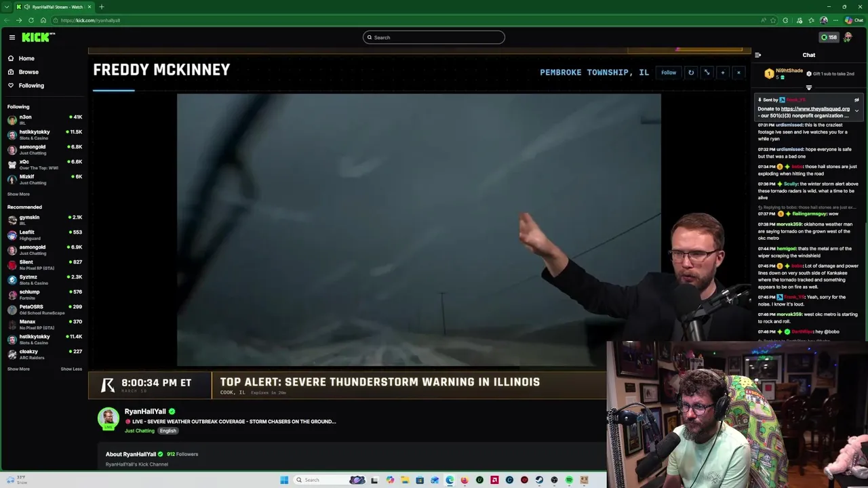Click the English language tag

pyautogui.click(x=167, y=430)
